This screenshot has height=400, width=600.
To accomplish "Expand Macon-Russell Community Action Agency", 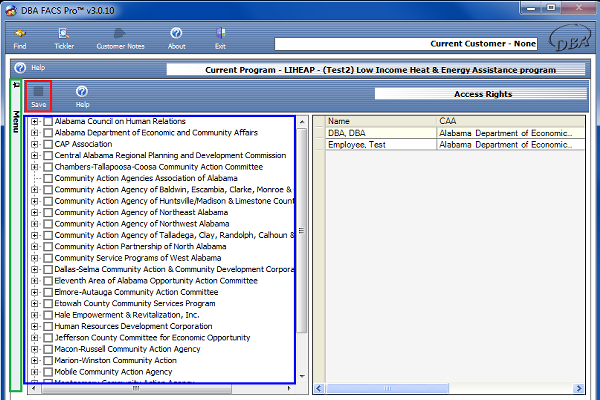I will click(35, 349).
